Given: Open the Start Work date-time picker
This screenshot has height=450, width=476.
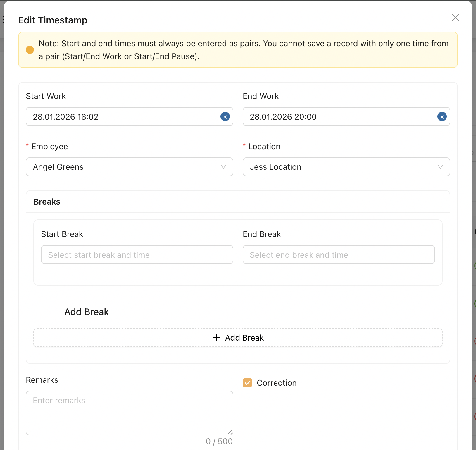Looking at the screenshot, I should point(123,117).
